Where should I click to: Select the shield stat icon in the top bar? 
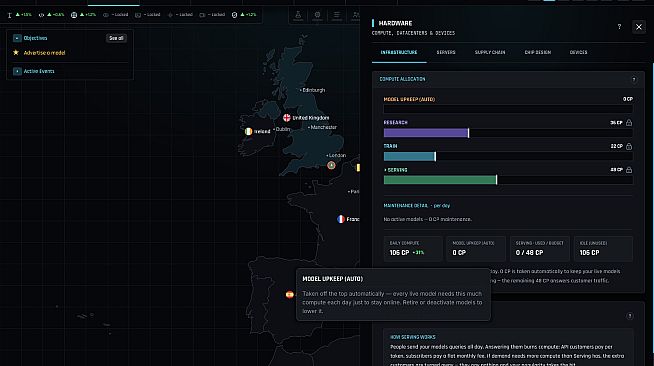point(234,15)
